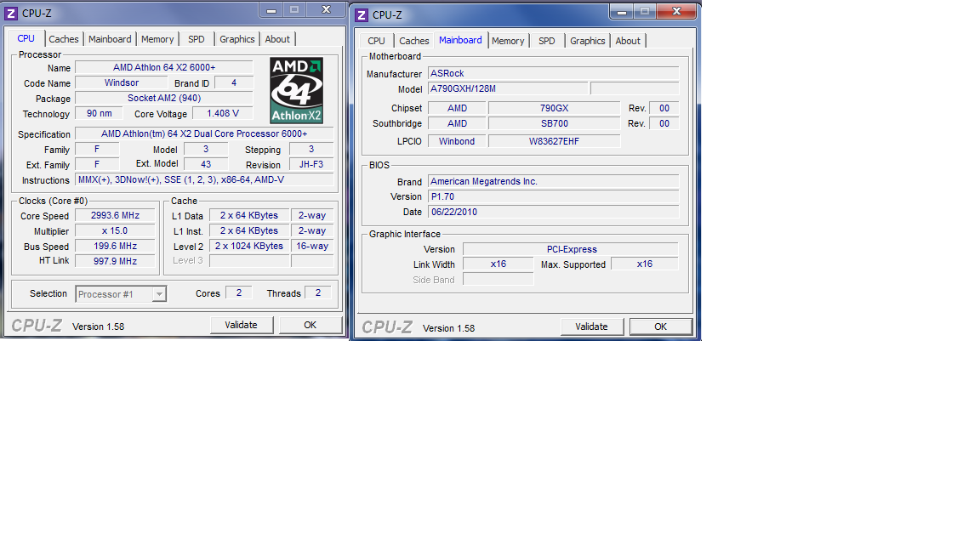The image size is (980, 551).
Task: Click the A790GXH/128M model field
Action: click(508, 88)
